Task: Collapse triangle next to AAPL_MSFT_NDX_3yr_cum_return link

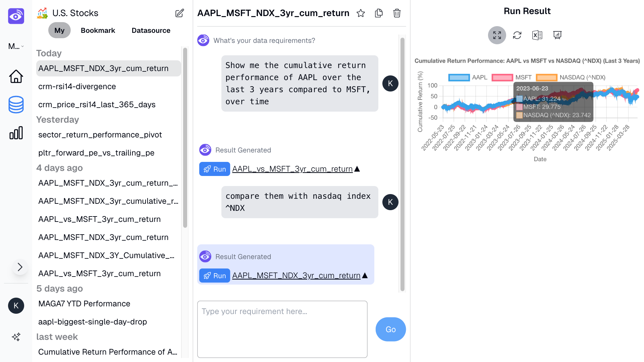Action: (x=365, y=276)
